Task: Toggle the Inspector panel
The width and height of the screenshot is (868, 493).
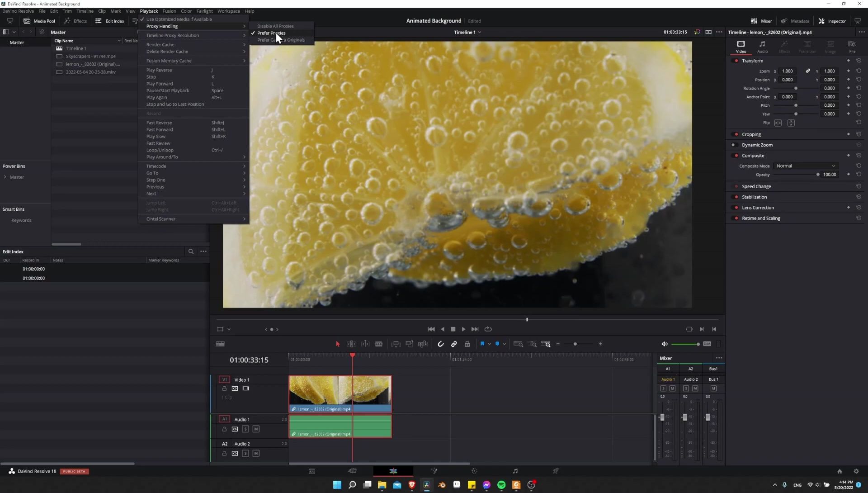Action: click(x=832, y=21)
